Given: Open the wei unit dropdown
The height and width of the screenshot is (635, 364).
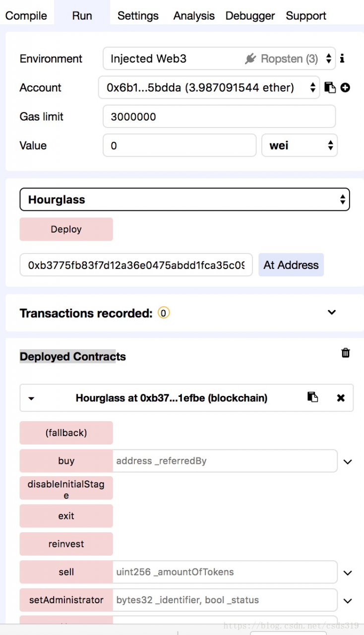Looking at the screenshot, I should click(300, 145).
